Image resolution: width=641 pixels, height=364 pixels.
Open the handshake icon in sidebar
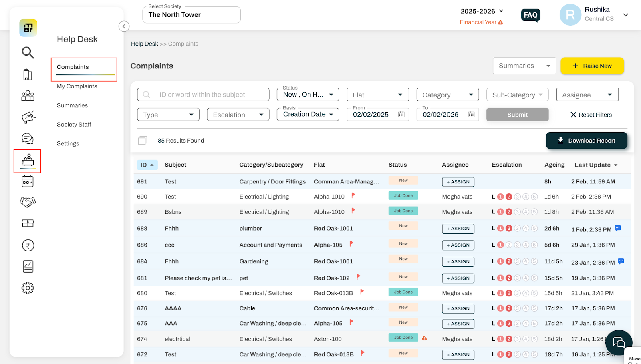coord(28,202)
